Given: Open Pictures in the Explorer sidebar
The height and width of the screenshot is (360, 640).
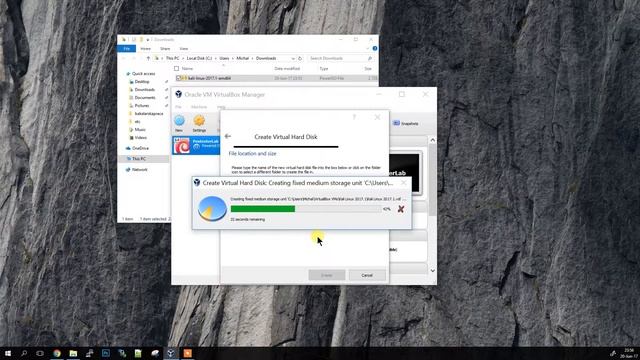Looking at the screenshot, I should coord(142,106).
